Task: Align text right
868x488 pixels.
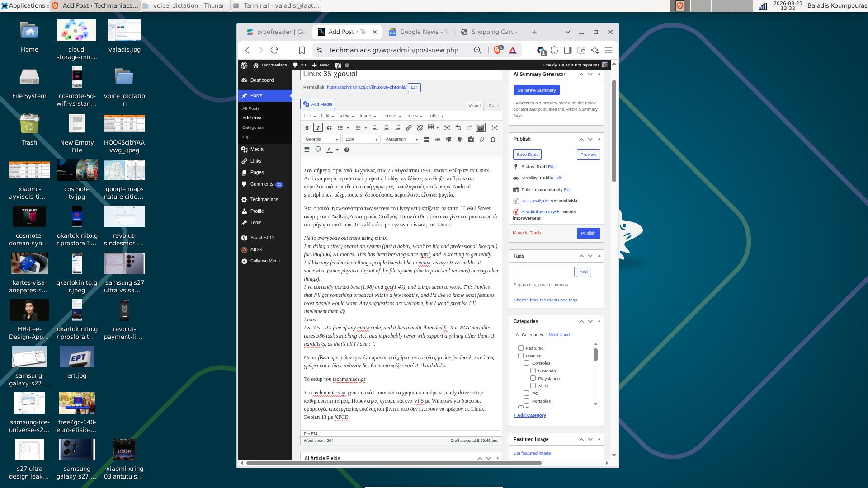Action: tap(397, 128)
